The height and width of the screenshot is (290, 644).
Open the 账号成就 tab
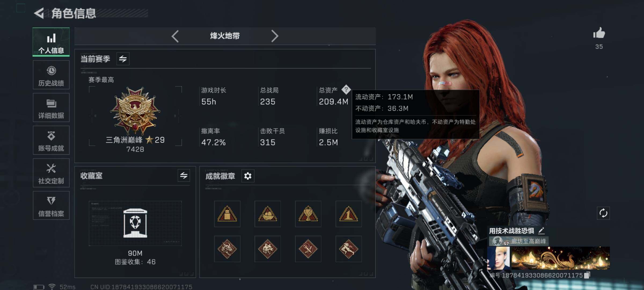click(51, 140)
